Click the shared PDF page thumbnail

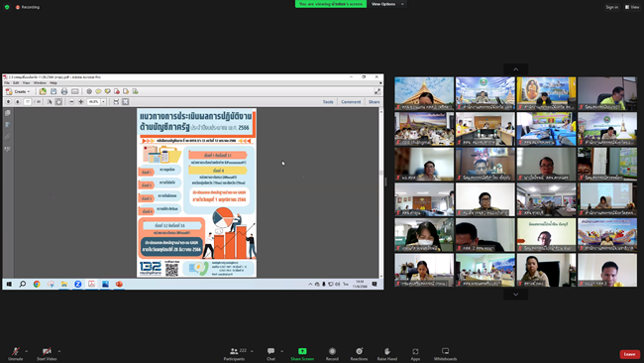coord(197,192)
